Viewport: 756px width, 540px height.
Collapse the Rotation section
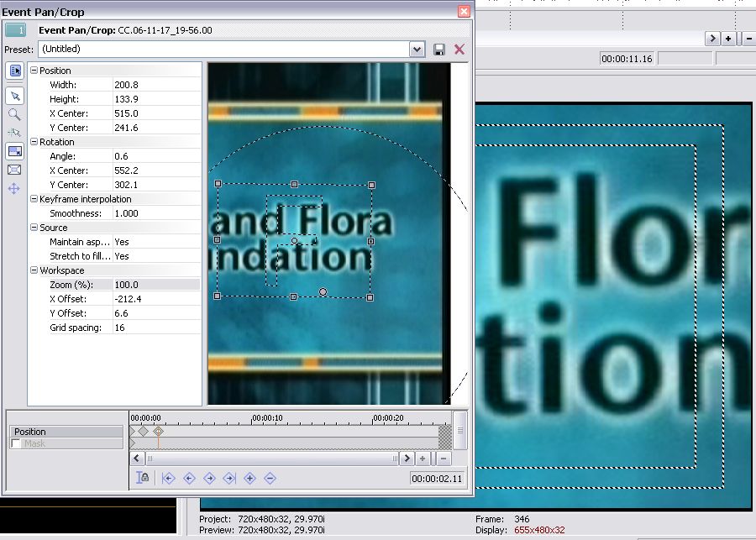pyautogui.click(x=34, y=142)
